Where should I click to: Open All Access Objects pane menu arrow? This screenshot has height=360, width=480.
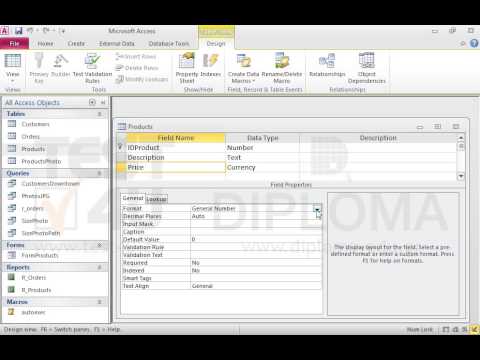pos(92,102)
